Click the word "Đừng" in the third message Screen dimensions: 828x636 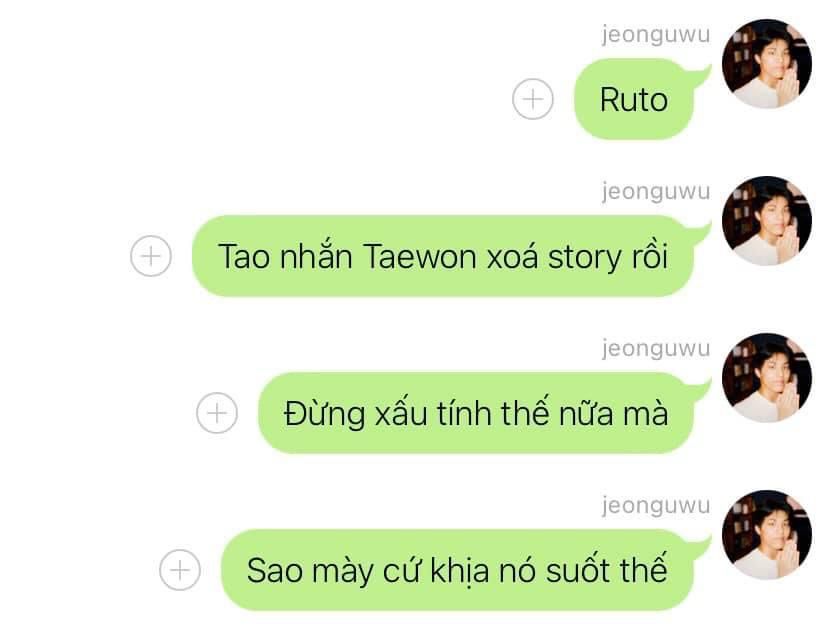point(324,413)
